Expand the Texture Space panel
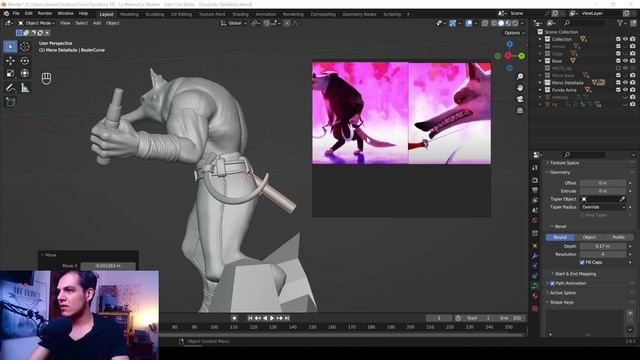The height and width of the screenshot is (360, 640). [564, 163]
